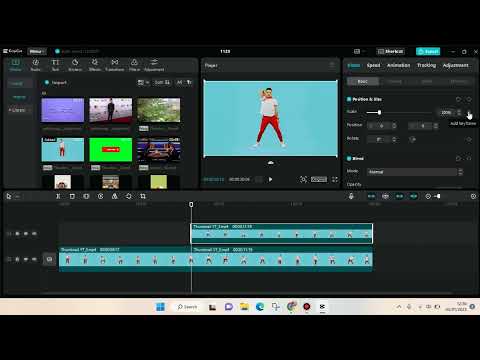Open the player Ratio dropdown
The image size is (480, 360).
(x=319, y=179)
